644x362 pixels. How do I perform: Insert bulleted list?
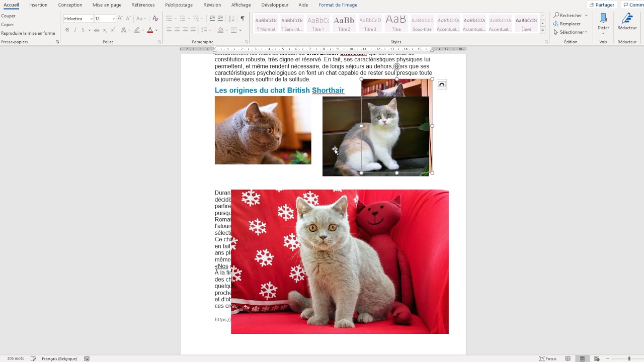click(x=169, y=19)
